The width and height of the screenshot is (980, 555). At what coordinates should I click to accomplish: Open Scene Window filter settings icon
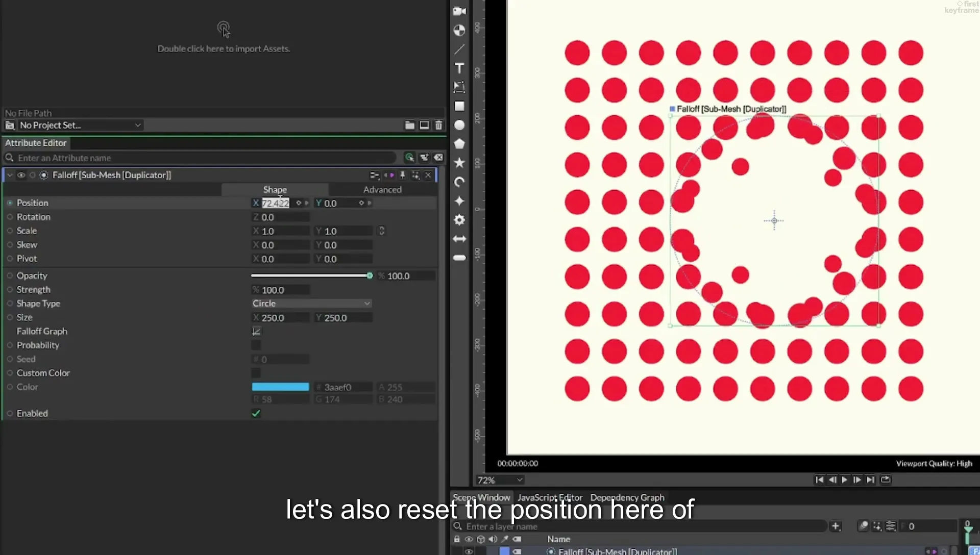tap(891, 526)
